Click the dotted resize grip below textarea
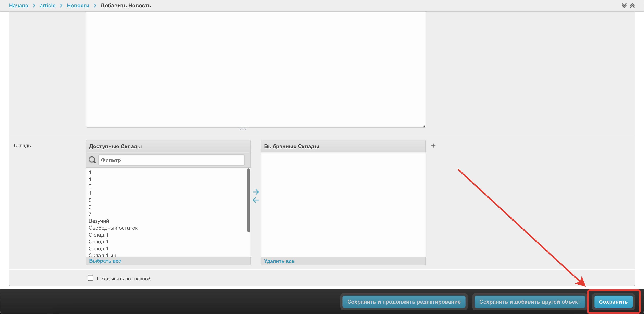 coord(243,128)
